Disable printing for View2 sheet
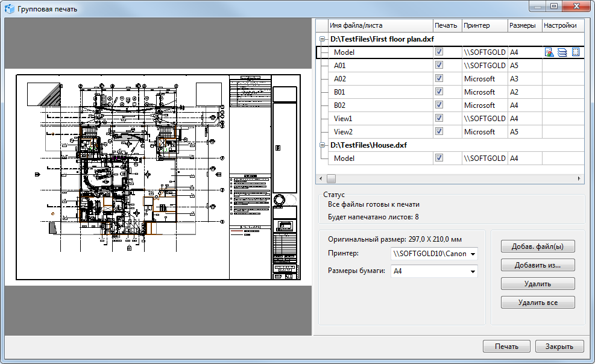Viewport: 595px width, 364px height. pos(439,131)
